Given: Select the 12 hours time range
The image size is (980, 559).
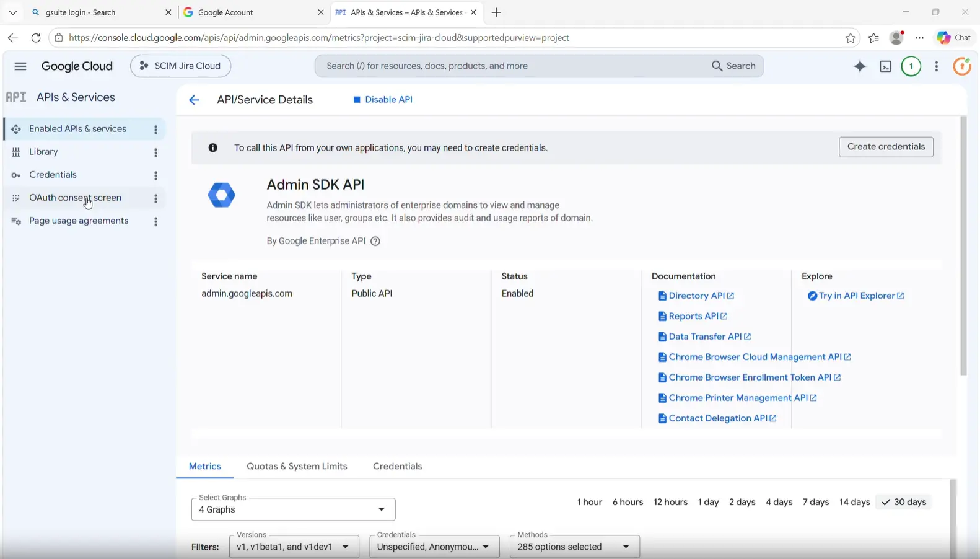Looking at the screenshot, I should pos(670,502).
